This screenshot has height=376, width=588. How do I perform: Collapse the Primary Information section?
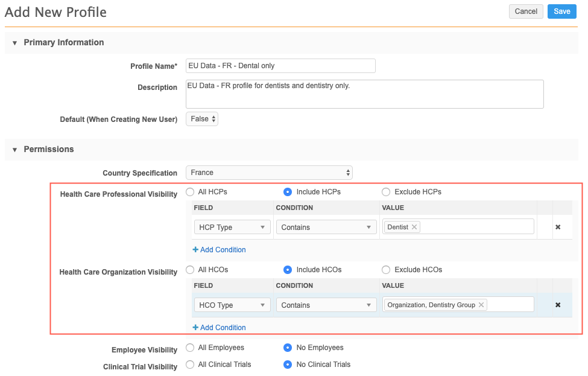[15, 43]
